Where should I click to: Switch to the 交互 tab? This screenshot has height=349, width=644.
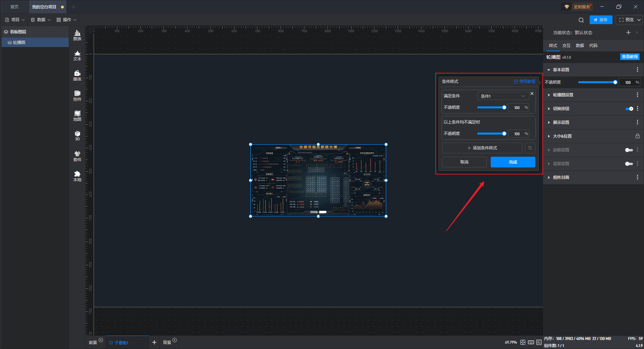[x=566, y=46]
